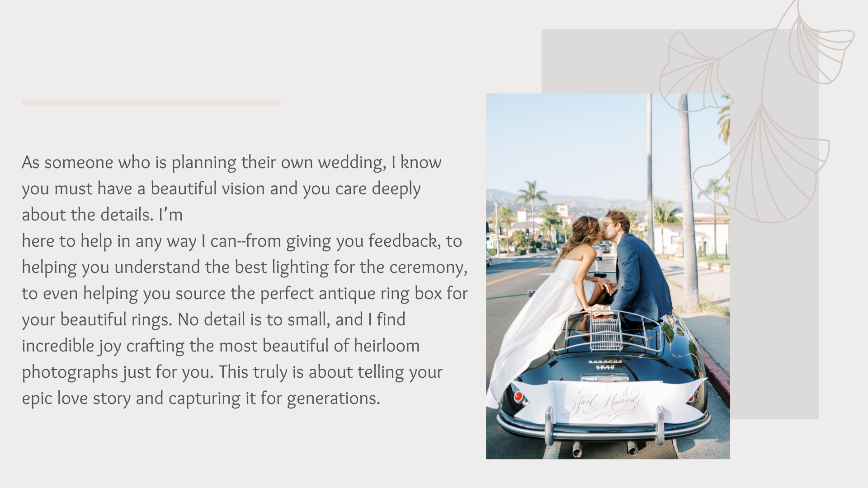Click the car's left red tail light
The image size is (868, 488).
pyautogui.click(x=519, y=397)
